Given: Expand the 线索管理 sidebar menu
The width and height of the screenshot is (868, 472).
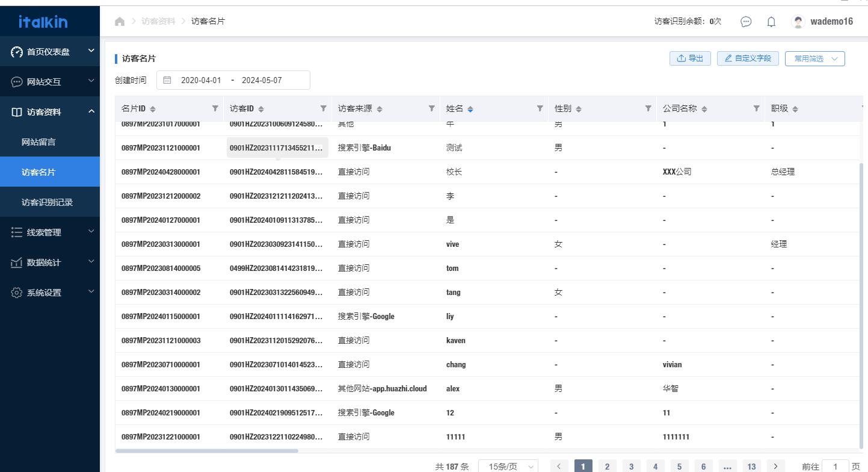Looking at the screenshot, I should [50, 232].
